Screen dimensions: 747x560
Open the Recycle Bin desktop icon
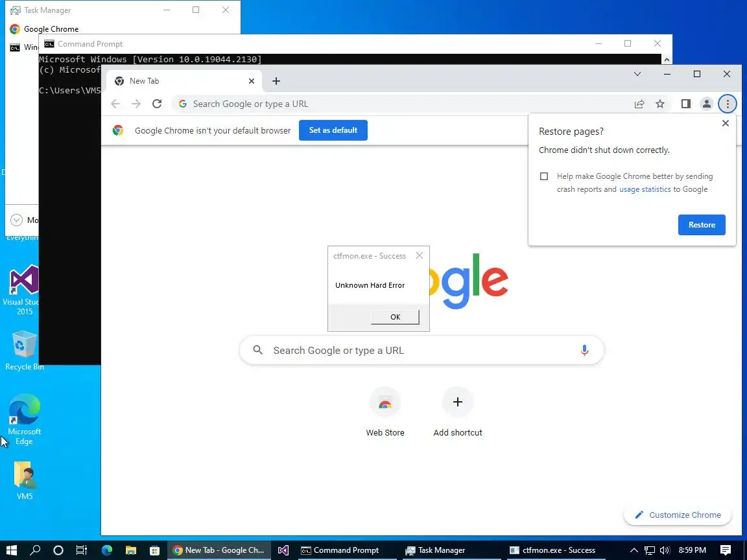click(24, 351)
